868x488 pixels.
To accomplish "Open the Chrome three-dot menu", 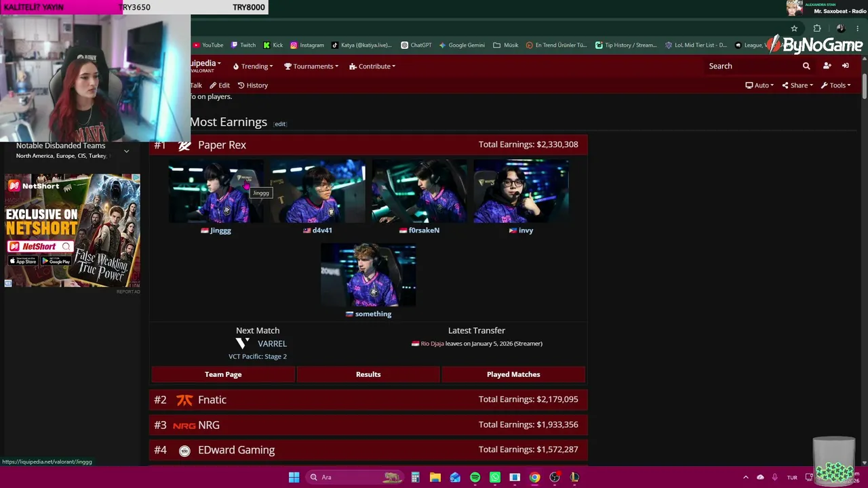I will [x=857, y=28].
